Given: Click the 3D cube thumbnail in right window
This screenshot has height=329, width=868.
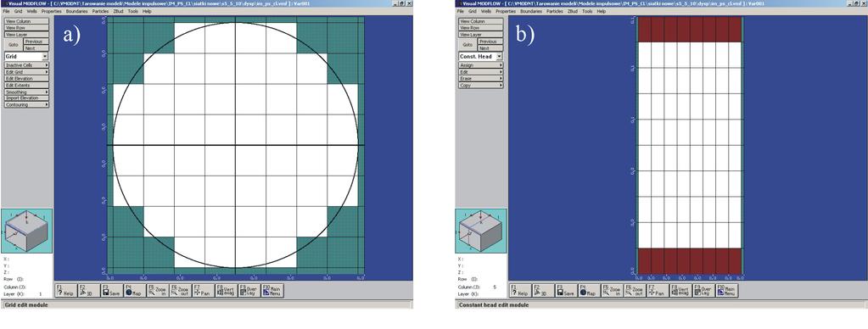Looking at the screenshot, I should coord(481,231).
